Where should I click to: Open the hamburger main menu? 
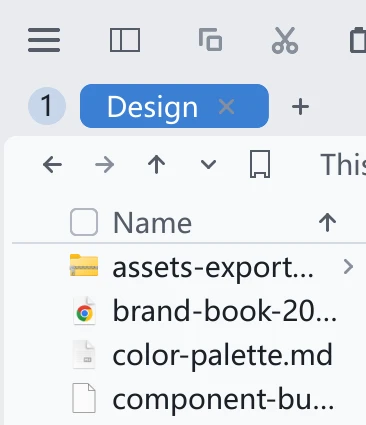point(44,40)
